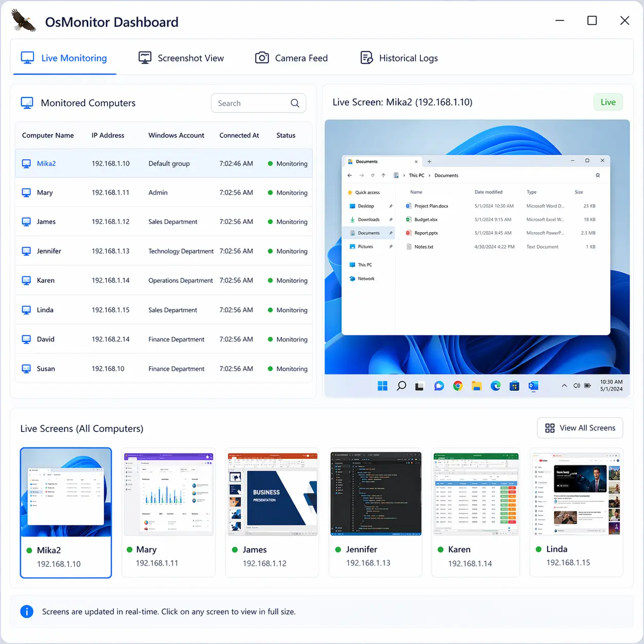Click the Mika2 computer name link
This screenshot has width=644, height=644.
coord(46,163)
